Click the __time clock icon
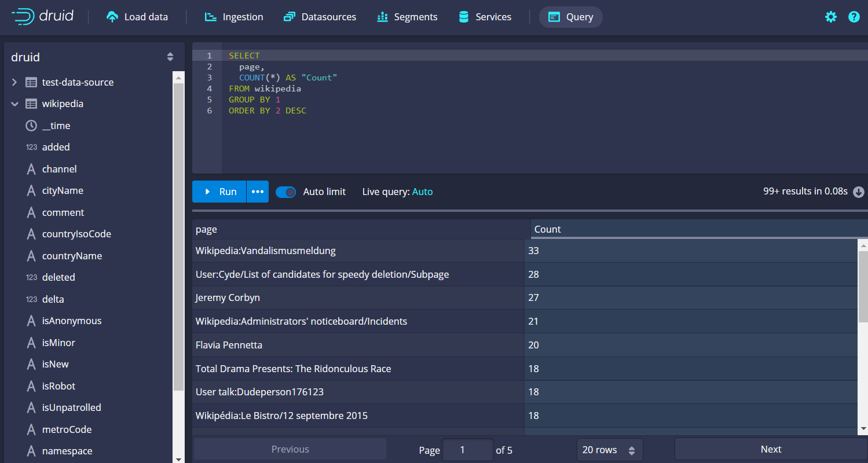868x463 pixels. pyautogui.click(x=31, y=126)
